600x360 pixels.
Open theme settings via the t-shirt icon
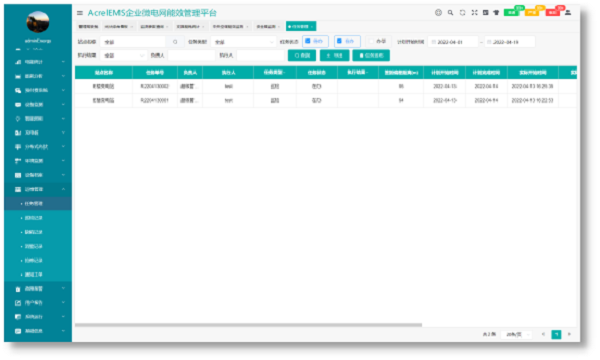pyautogui.click(x=496, y=13)
